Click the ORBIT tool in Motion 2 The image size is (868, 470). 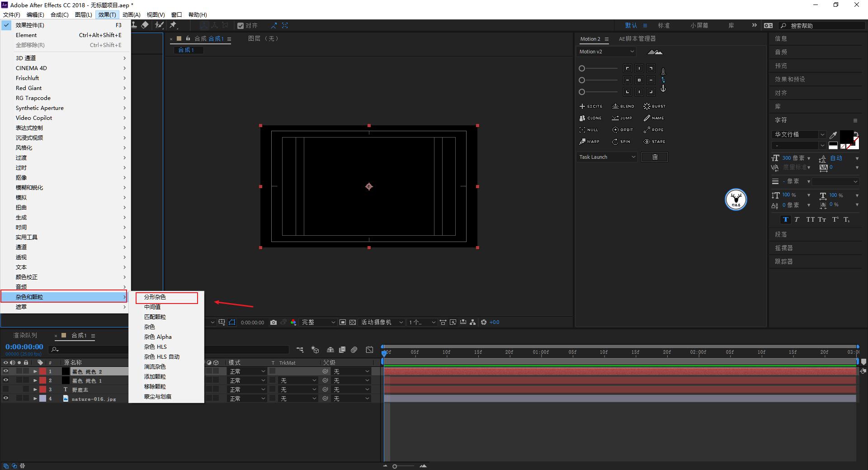[x=623, y=130]
